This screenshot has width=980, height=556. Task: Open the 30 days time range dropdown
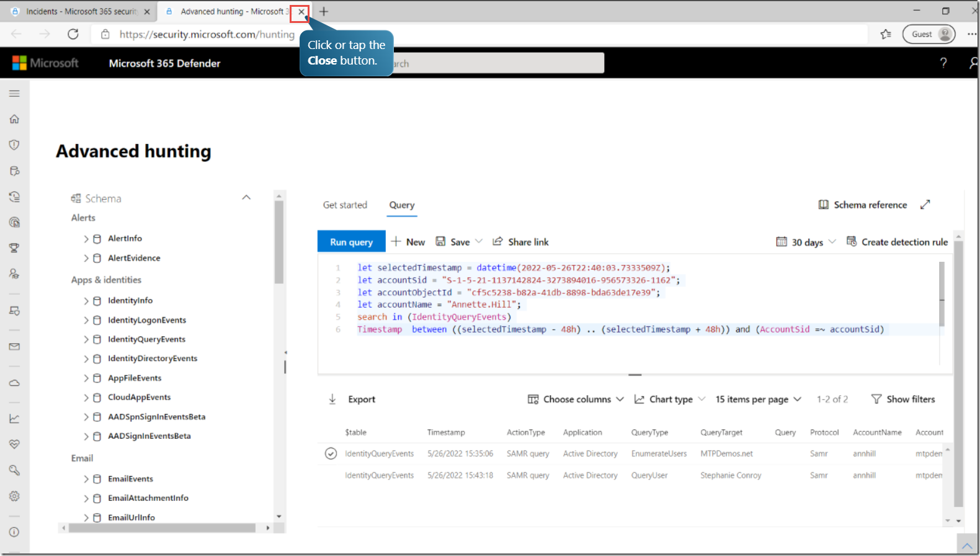[x=806, y=242]
